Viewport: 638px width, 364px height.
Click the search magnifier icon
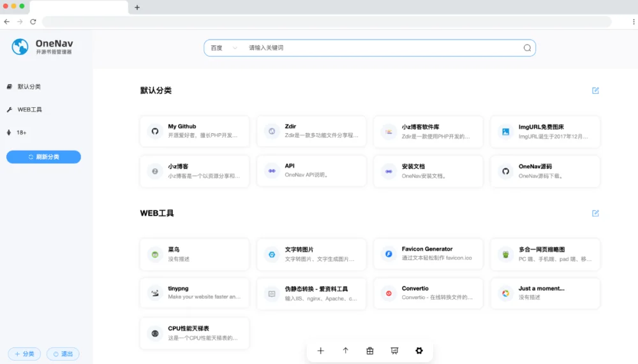(527, 48)
